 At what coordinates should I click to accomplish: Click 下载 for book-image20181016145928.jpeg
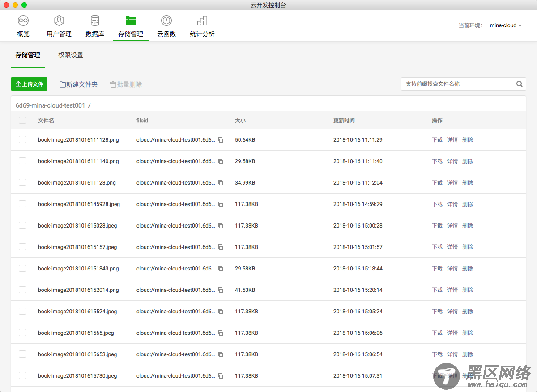tap(437, 204)
